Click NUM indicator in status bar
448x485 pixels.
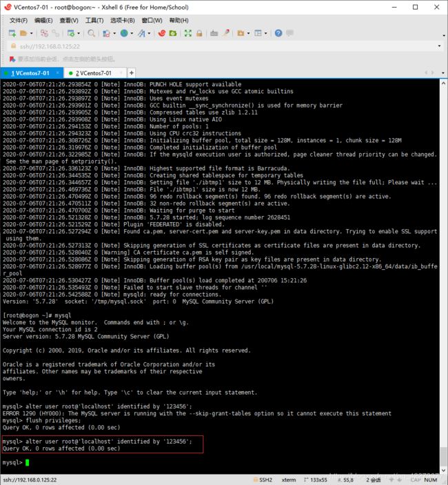[431, 480]
